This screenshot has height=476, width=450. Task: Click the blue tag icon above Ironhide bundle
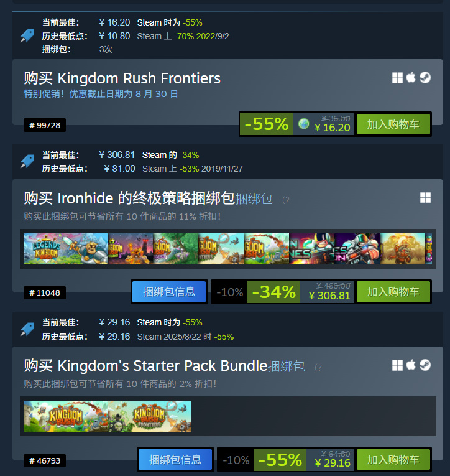pyautogui.click(x=27, y=161)
